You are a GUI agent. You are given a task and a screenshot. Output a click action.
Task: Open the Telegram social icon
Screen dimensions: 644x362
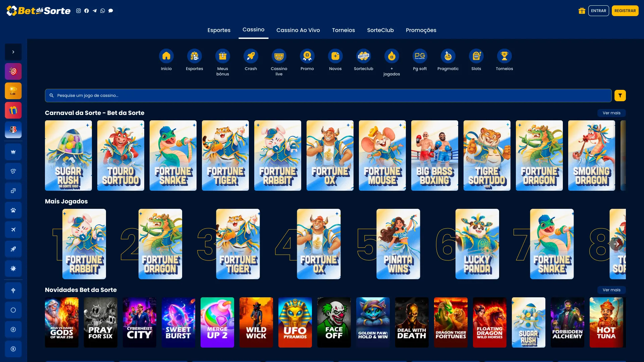[x=95, y=11]
